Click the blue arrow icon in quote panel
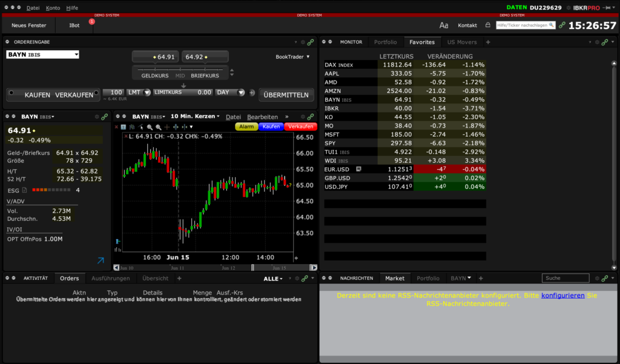 (101, 260)
